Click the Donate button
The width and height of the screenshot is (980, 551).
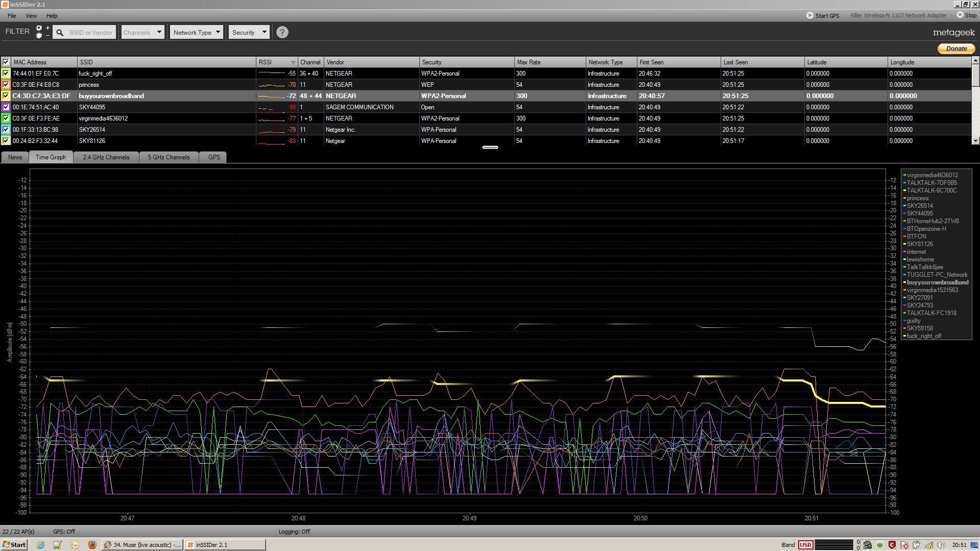click(x=956, y=49)
